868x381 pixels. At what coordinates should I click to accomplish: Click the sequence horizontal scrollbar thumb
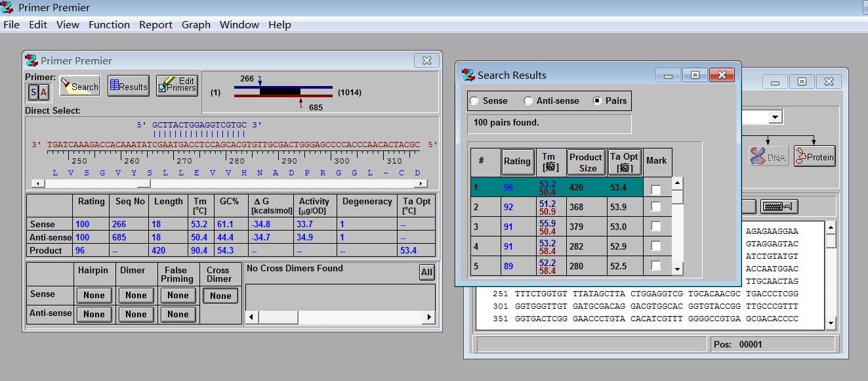click(144, 184)
